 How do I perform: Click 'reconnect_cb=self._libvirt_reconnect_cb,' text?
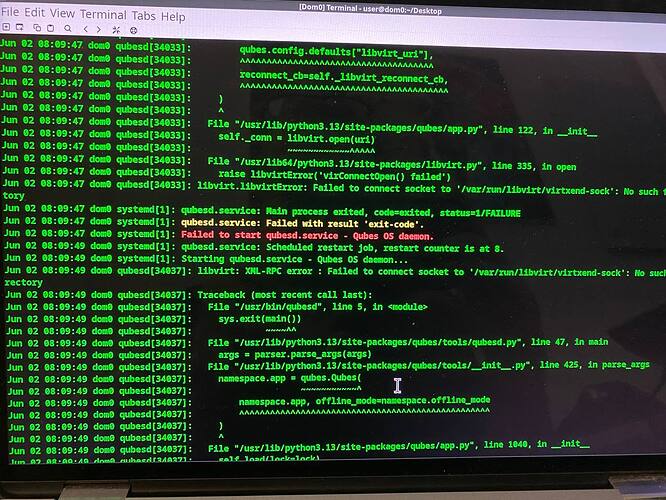tap(344, 77)
